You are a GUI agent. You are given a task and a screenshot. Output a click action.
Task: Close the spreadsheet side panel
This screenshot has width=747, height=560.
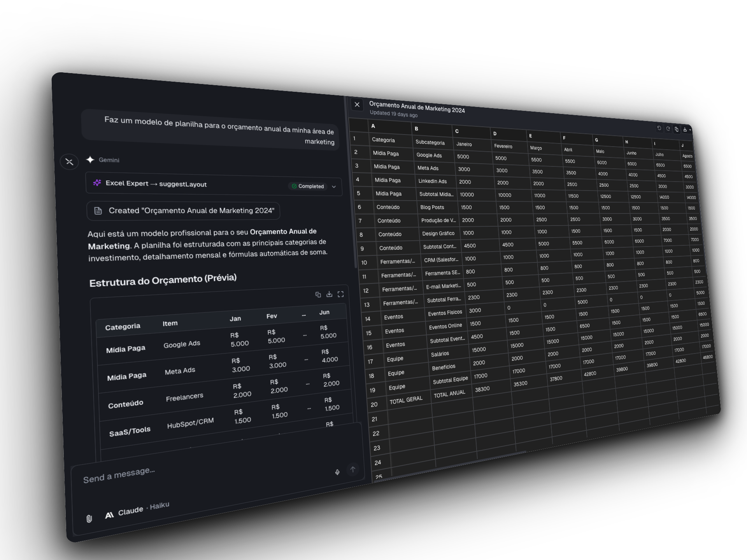[x=357, y=105]
